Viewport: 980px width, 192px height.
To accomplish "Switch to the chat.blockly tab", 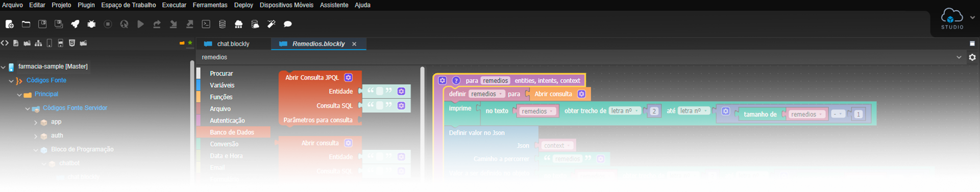I will 233,44.
